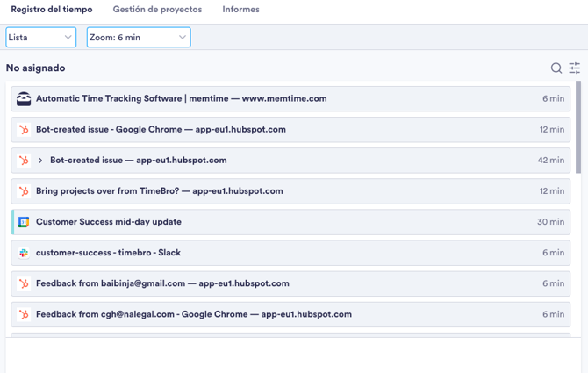The height and width of the screenshot is (373, 588).
Task: Click the activity list vertical scrollbar
Action: tap(577, 127)
